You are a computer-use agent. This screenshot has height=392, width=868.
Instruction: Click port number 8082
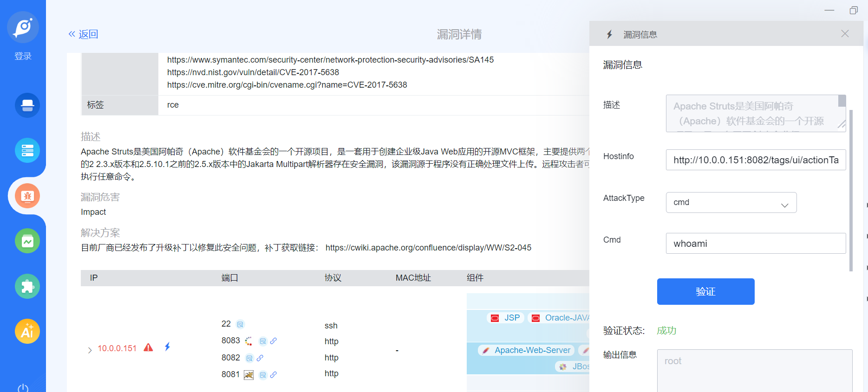pos(231,358)
